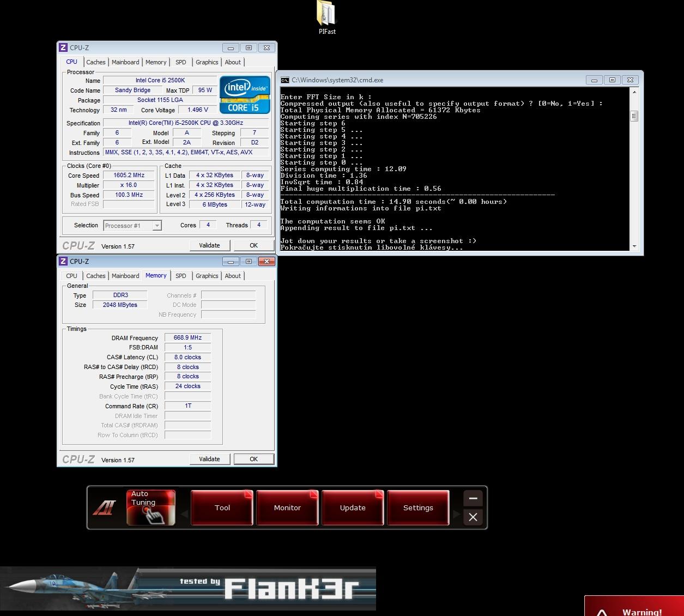Click the left arrow in AI Suite bar

(x=184, y=514)
